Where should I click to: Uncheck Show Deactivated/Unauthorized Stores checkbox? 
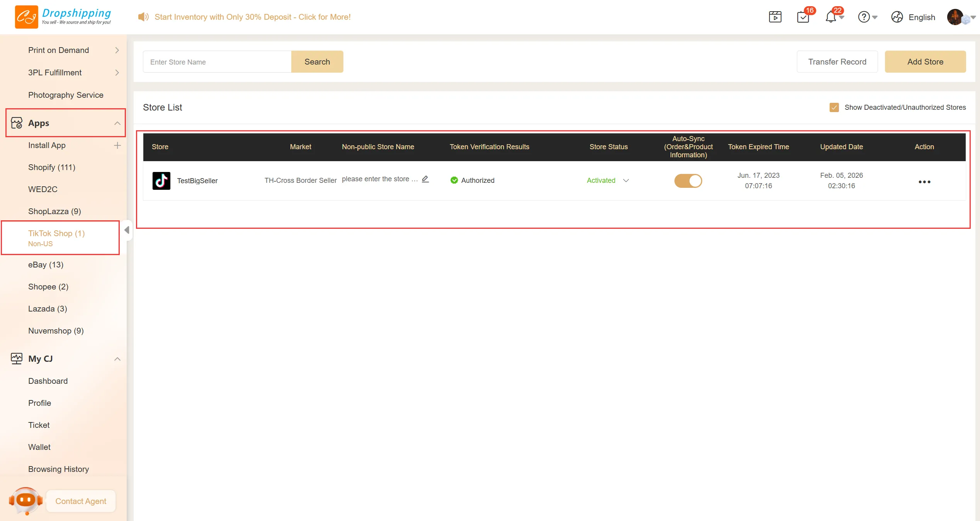pyautogui.click(x=834, y=107)
